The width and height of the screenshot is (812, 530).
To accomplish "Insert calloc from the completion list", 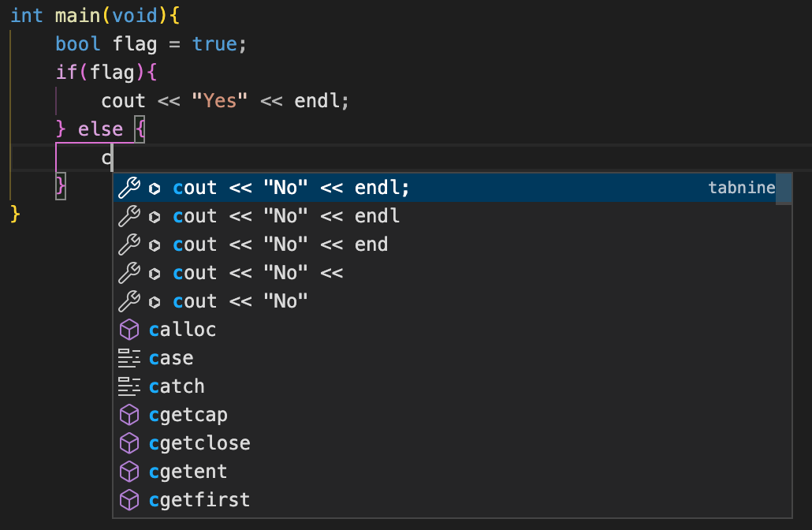I will point(452,330).
